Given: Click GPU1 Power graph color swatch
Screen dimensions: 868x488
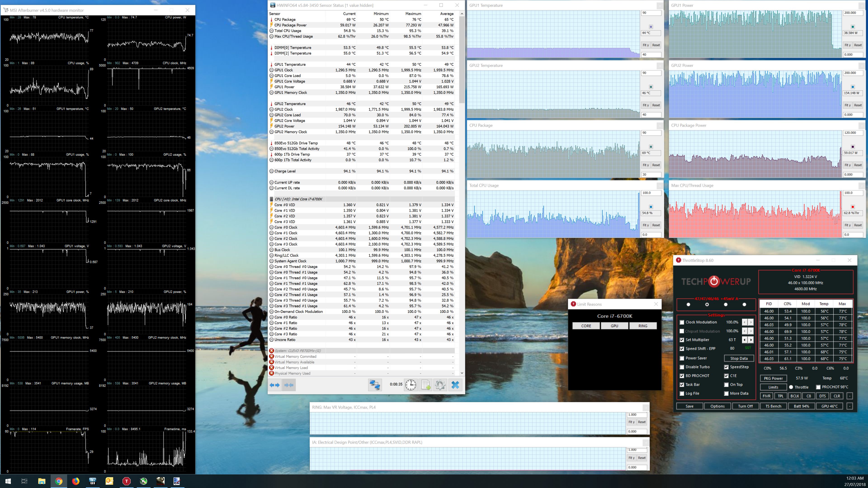Looking at the screenshot, I should tap(852, 27).
